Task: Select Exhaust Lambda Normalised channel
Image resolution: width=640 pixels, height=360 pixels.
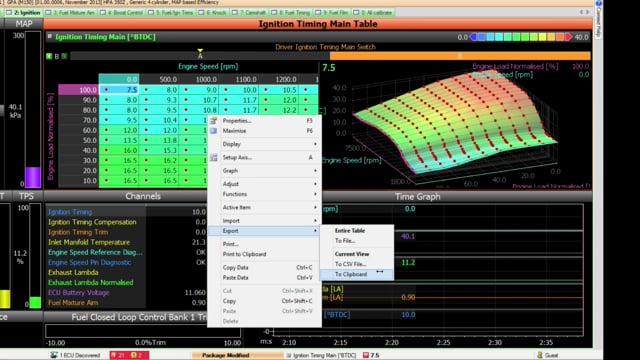Action: 127,282
